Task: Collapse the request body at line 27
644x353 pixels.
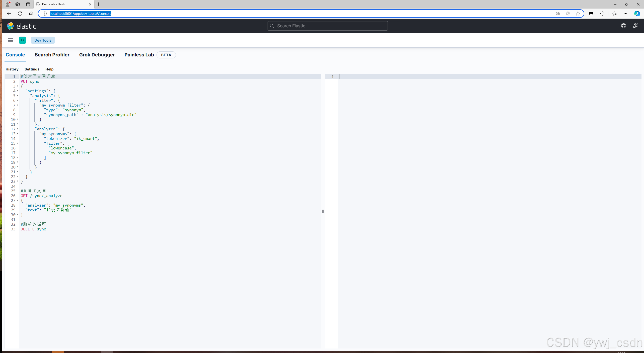Action: 18,201
